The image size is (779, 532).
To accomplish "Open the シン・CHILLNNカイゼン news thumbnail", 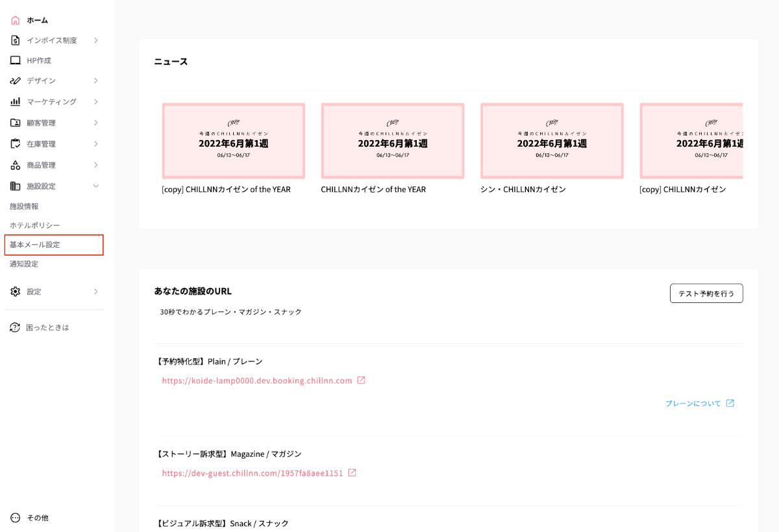I will [x=551, y=141].
